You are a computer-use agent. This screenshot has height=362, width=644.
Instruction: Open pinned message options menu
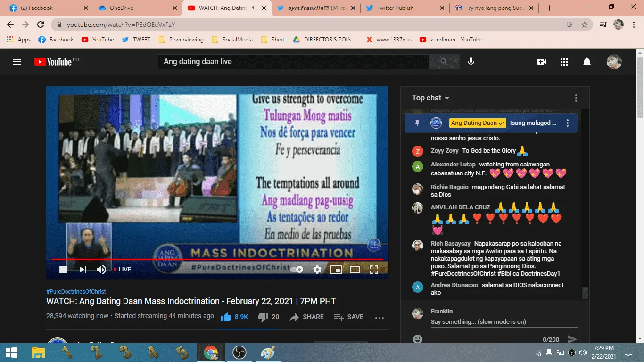click(568, 123)
